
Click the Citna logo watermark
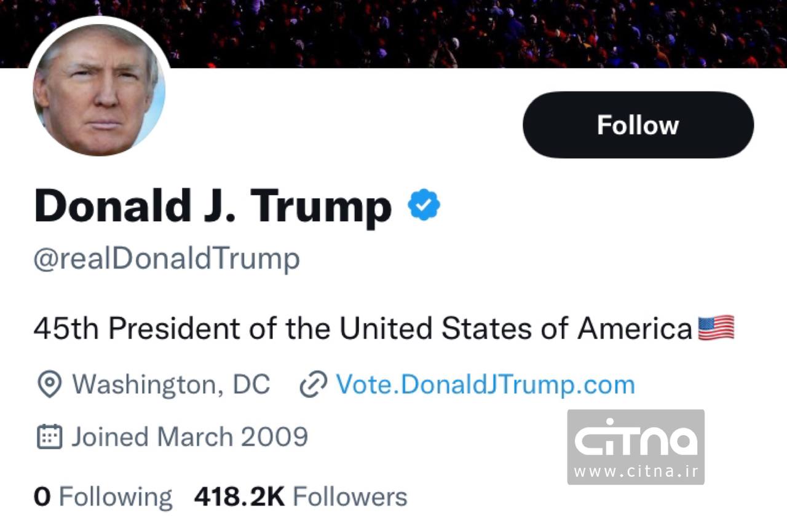coord(636,438)
